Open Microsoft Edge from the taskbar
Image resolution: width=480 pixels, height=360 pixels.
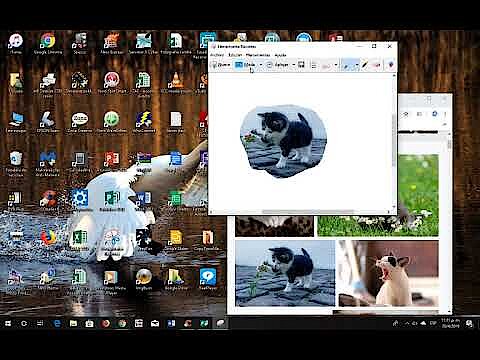point(57,323)
